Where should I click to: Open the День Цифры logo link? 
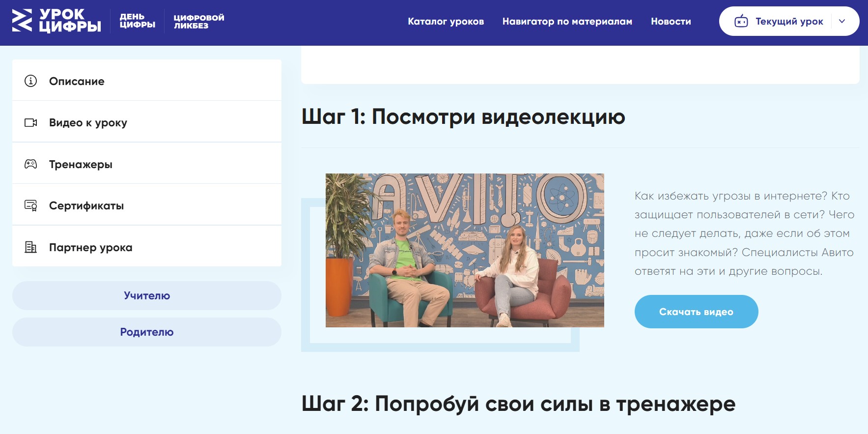138,21
